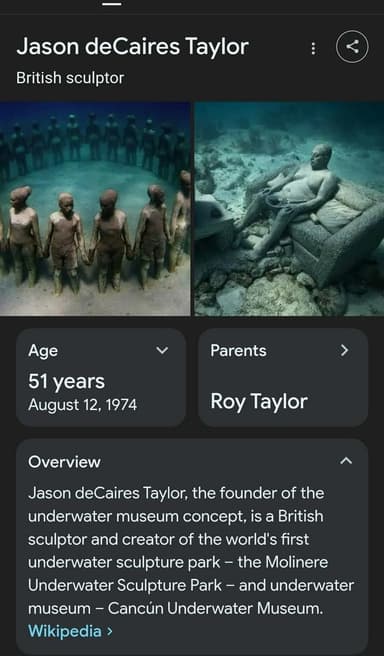
Task: Open the Wikipedia link
Action: [x=65, y=631]
